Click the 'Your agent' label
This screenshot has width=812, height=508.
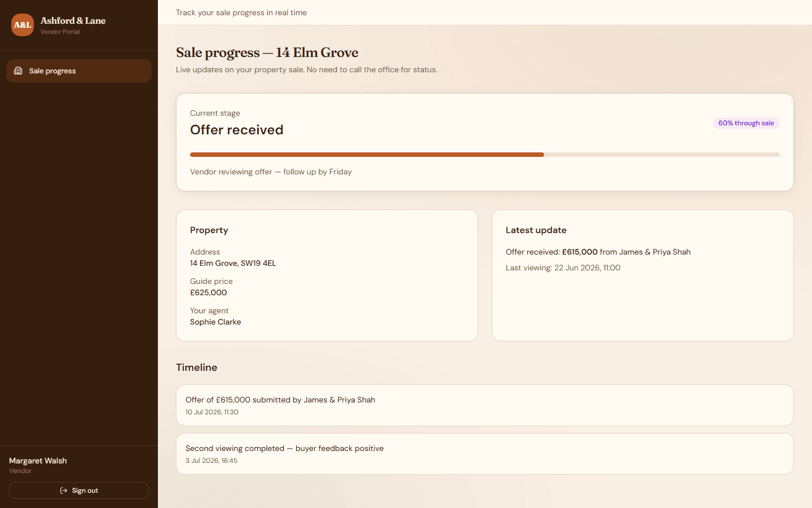coord(209,310)
